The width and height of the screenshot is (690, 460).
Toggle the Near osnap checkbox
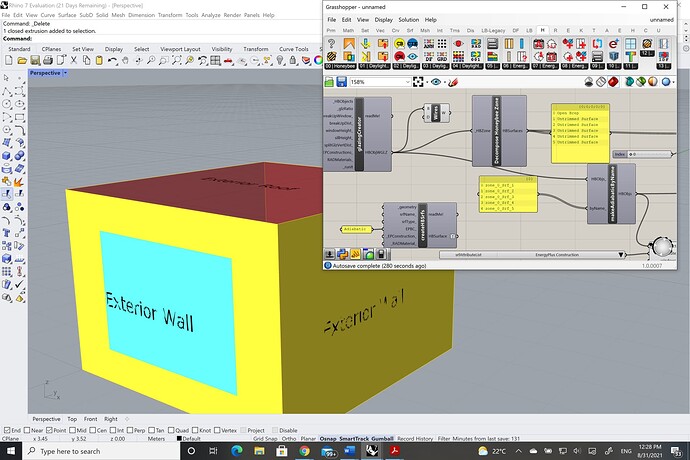[27, 430]
